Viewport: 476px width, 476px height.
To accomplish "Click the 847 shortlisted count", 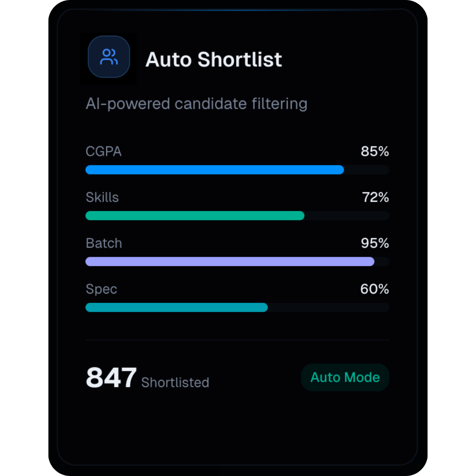I will click(111, 378).
